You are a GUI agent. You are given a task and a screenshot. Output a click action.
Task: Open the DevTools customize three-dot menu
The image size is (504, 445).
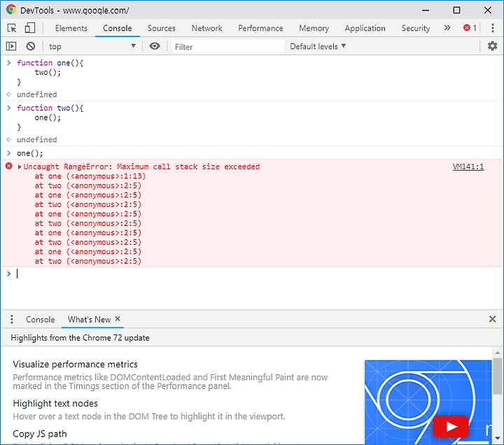coord(492,28)
